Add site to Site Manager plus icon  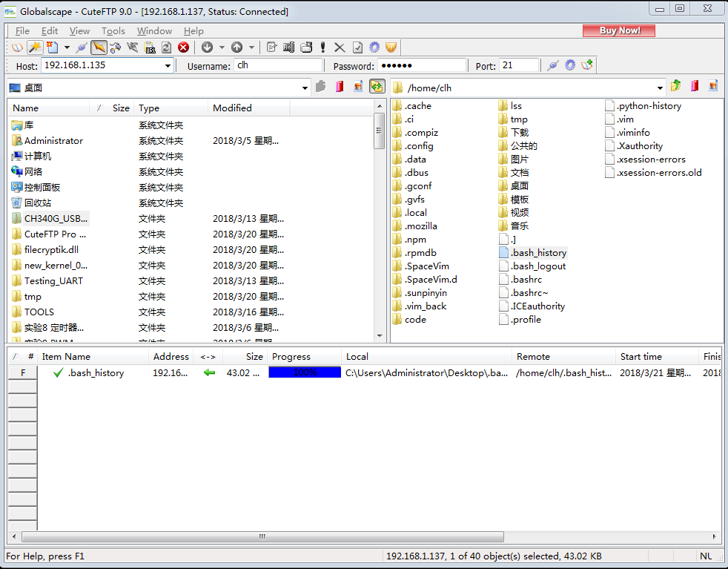[x=587, y=65]
